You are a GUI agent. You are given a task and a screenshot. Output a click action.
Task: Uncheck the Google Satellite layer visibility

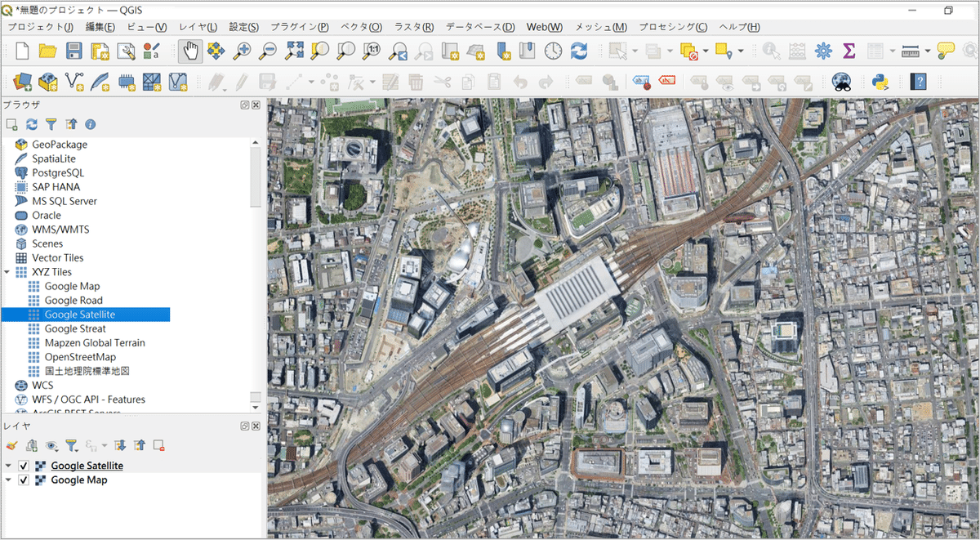[24, 466]
